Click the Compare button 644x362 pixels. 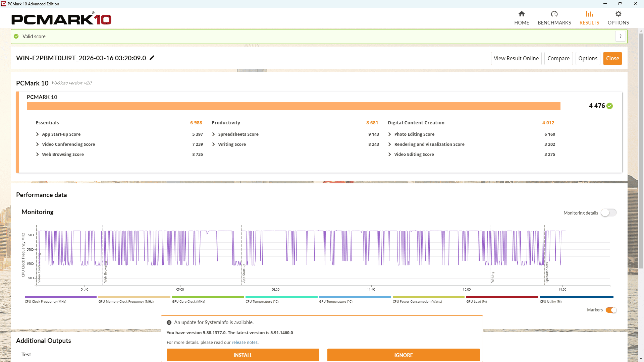[558, 58]
